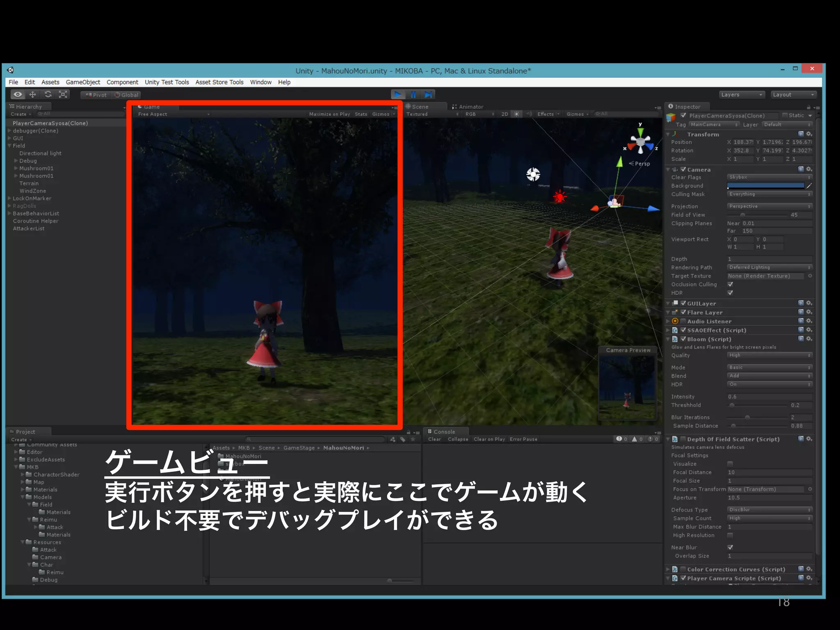Click Error Pause button
The height and width of the screenshot is (630, 840).
(x=523, y=439)
